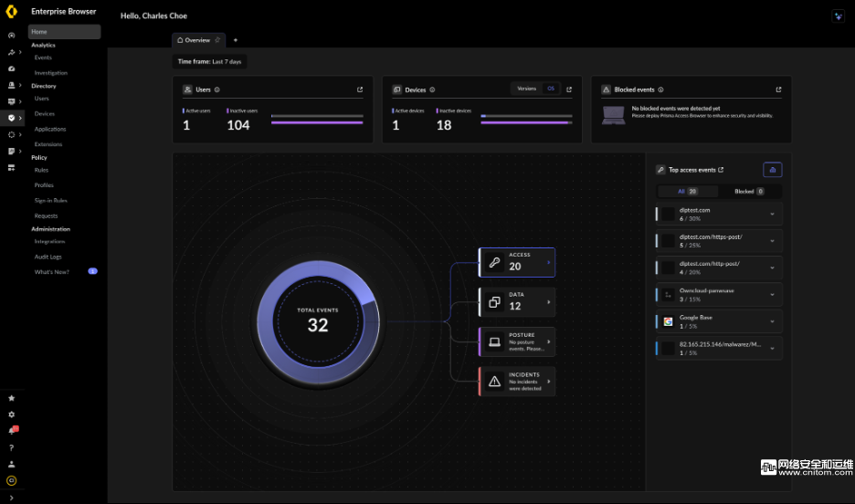
Task: Expand the Owncloud-panwuse row
Action: pyautogui.click(x=773, y=295)
